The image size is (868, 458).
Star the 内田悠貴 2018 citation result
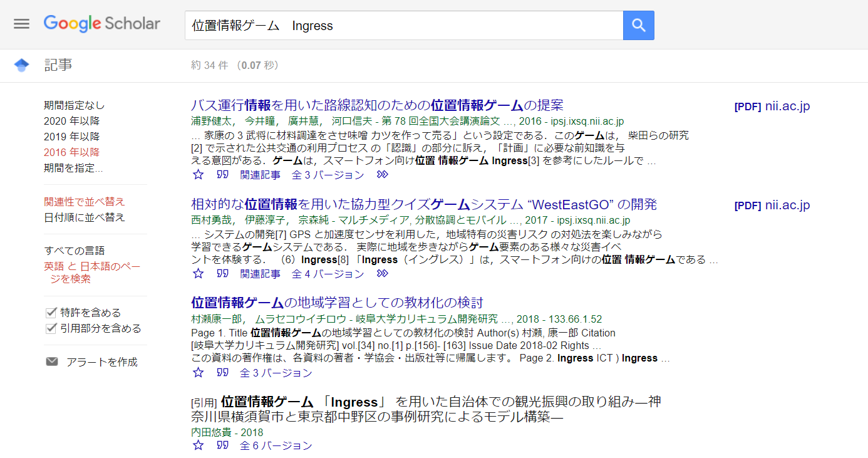[199, 445]
